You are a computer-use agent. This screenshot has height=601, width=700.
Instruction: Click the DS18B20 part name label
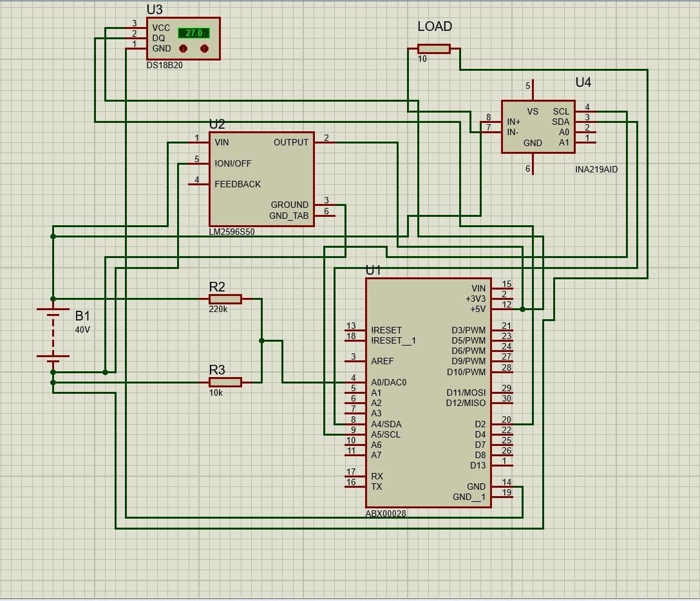point(164,65)
